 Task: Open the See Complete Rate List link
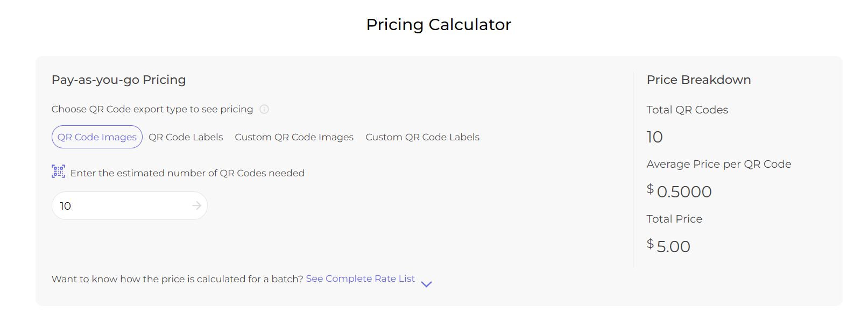(x=360, y=279)
